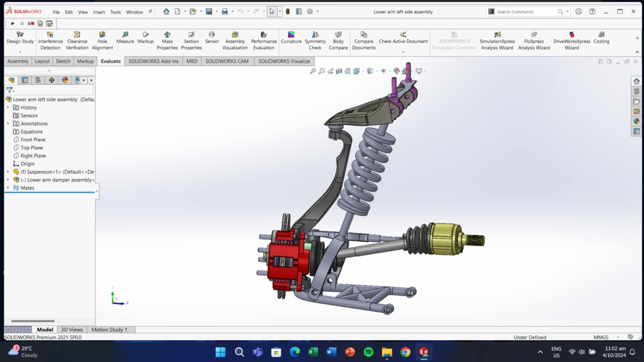Click the Rebuild traffic light icon
Image resolution: width=644 pixels, height=362 pixels.
[x=287, y=12]
